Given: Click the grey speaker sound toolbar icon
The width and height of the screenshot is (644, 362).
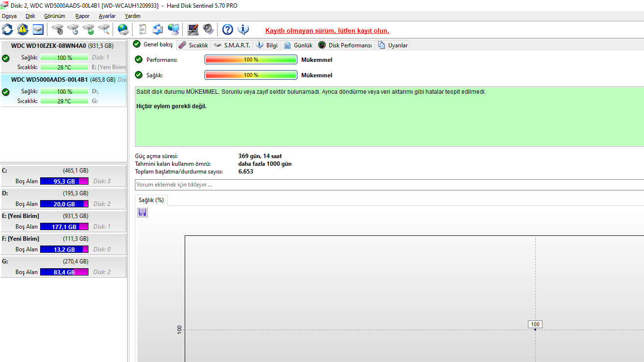Looking at the screenshot, I should pos(208,29).
